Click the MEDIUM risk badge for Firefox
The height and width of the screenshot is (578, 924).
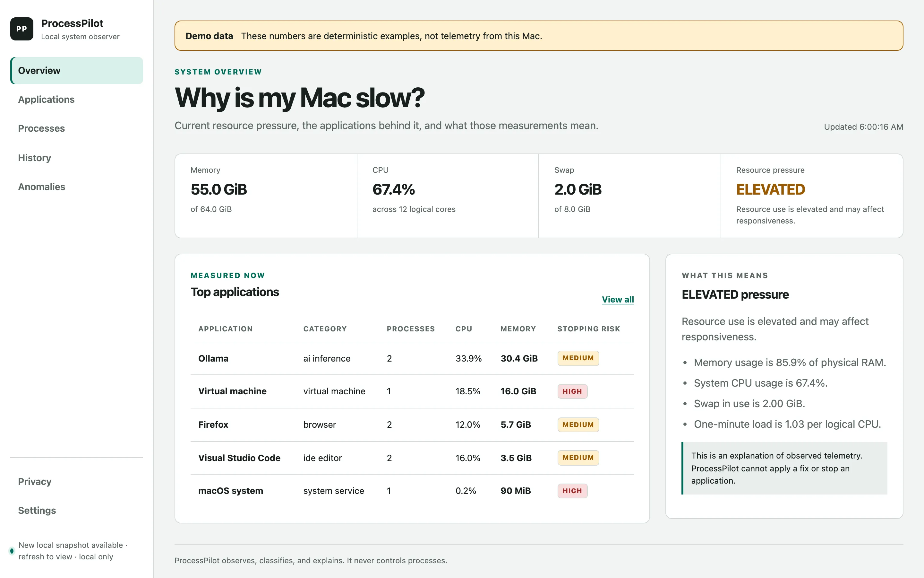click(x=578, y=425)
